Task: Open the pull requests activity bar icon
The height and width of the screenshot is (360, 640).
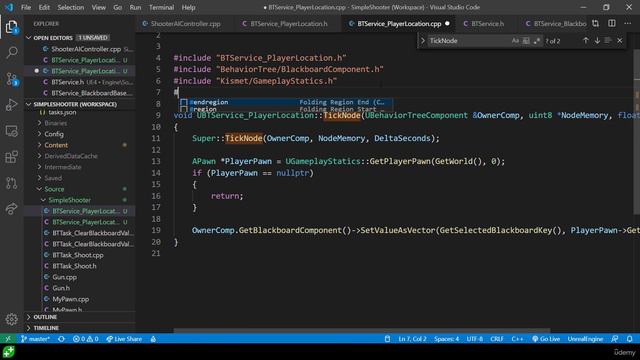Action: [11, 183]
